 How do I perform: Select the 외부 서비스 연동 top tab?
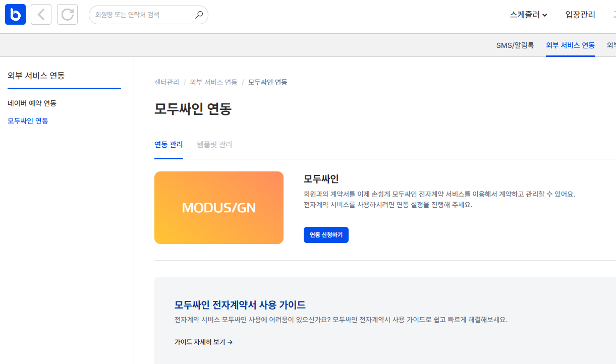[x=570, y=45]
